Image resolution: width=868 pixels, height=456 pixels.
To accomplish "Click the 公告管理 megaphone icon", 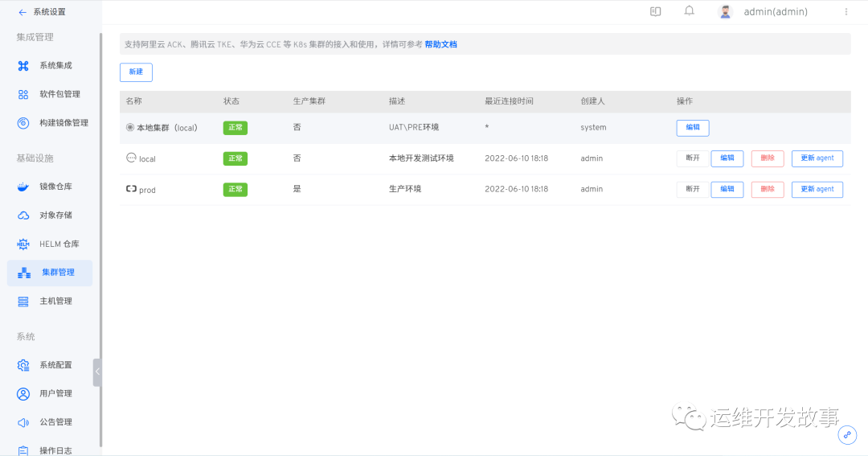I will point(23,423).
